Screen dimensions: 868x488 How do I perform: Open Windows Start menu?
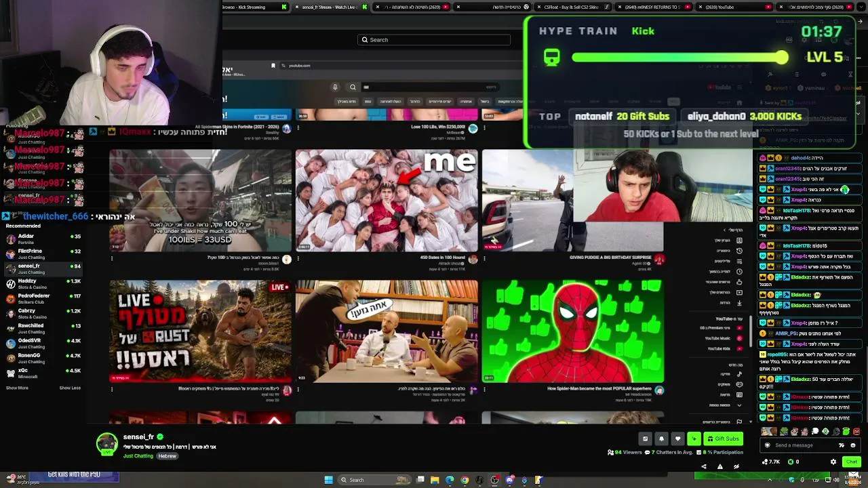click(328, 480)
